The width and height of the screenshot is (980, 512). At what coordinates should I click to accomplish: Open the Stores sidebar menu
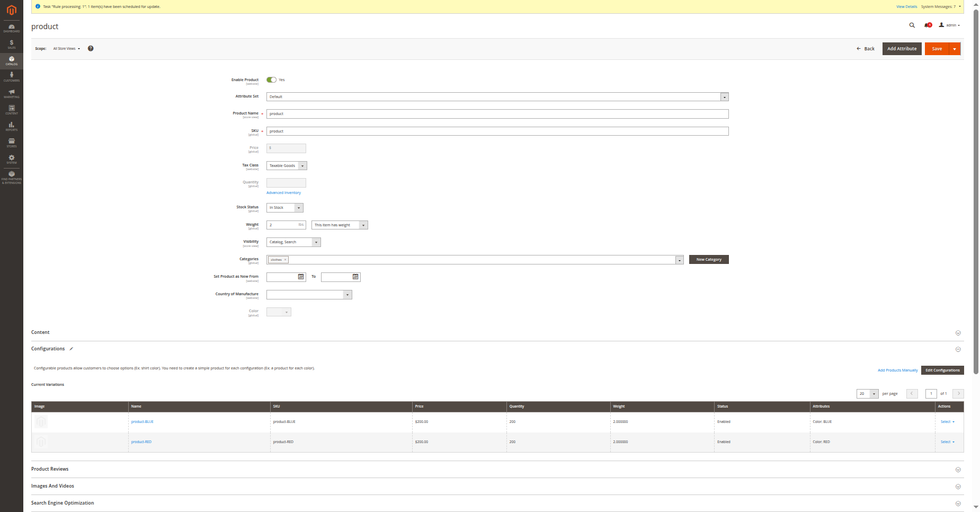[x=11, y=143]
